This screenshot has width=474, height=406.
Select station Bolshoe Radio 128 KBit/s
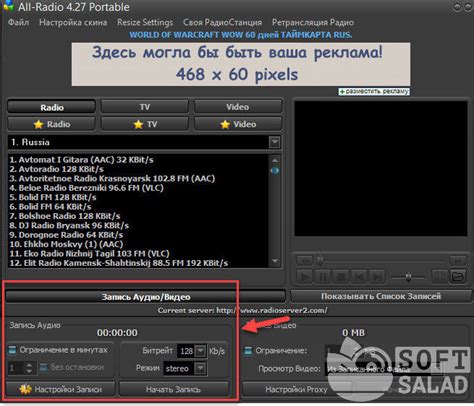click(65, 216)
